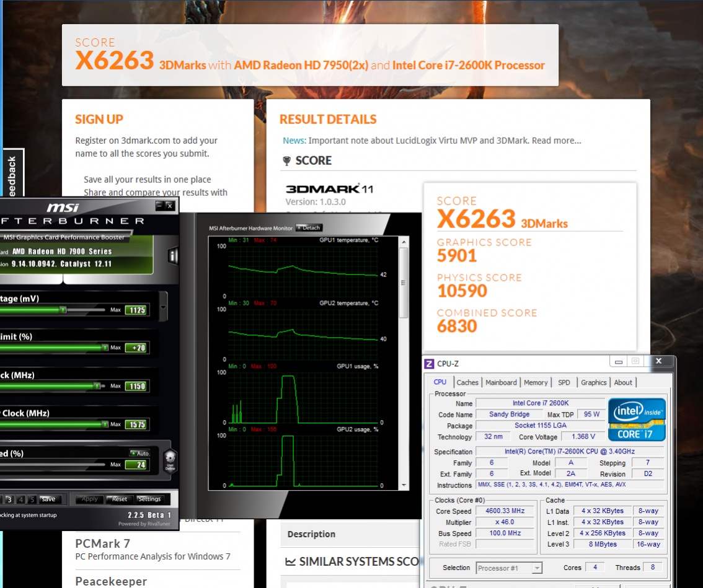
Task: Minimize the CPU-Z window
Action: 619,361
